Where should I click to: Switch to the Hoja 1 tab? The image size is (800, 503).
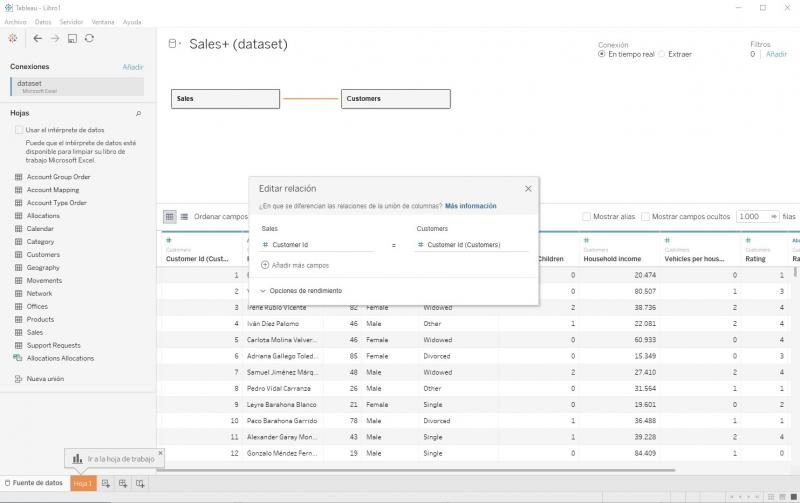(x=83, y=484)
